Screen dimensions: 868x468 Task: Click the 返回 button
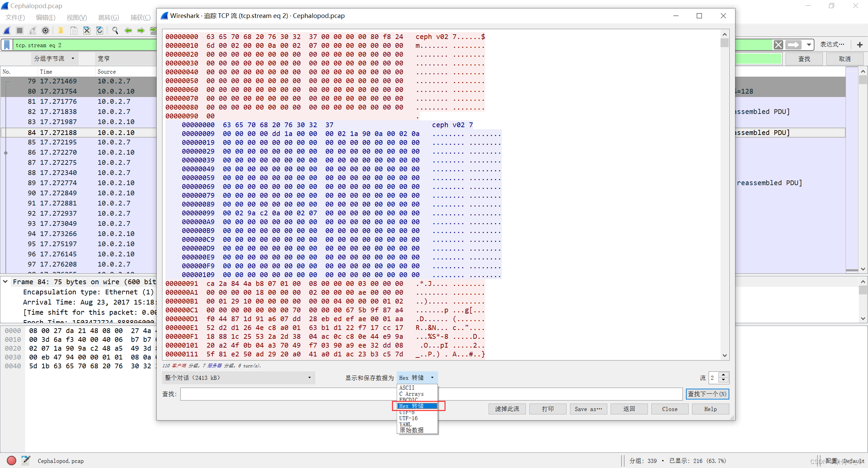pyautogui.click(x=629, y=409)
